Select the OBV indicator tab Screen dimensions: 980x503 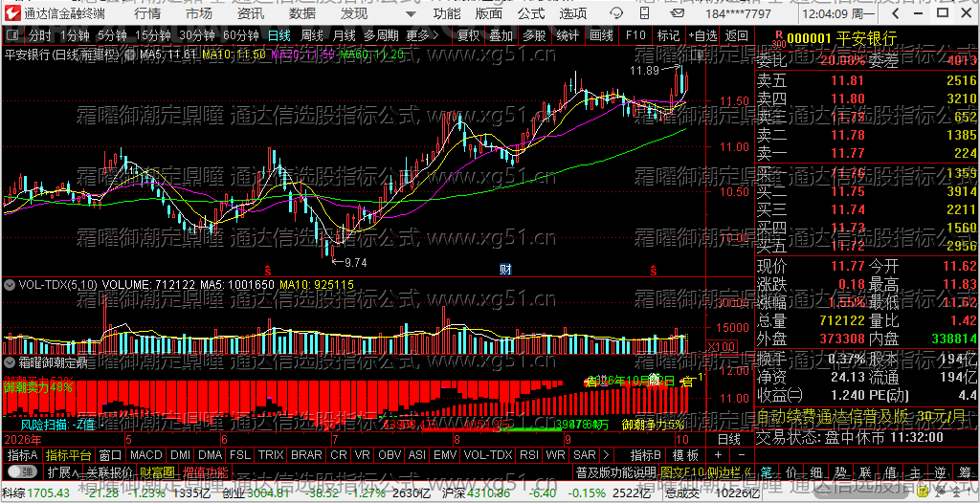(x=390, y=455)
